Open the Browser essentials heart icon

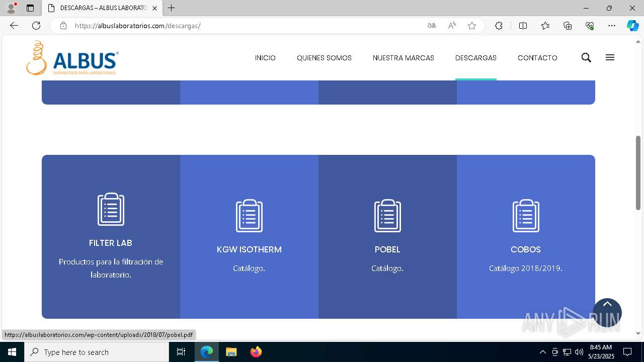(590, 26)
